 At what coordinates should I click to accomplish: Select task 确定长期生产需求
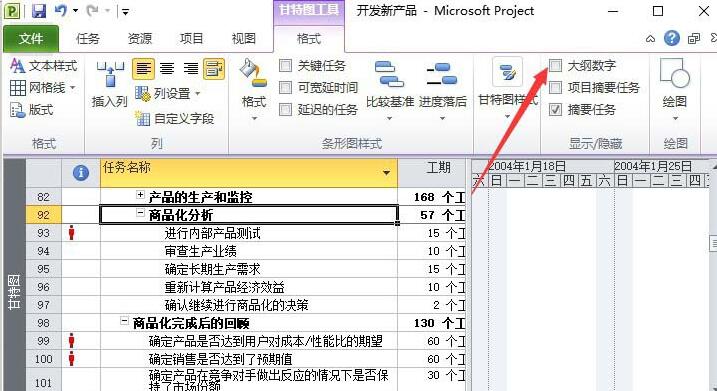click(213, 269)
